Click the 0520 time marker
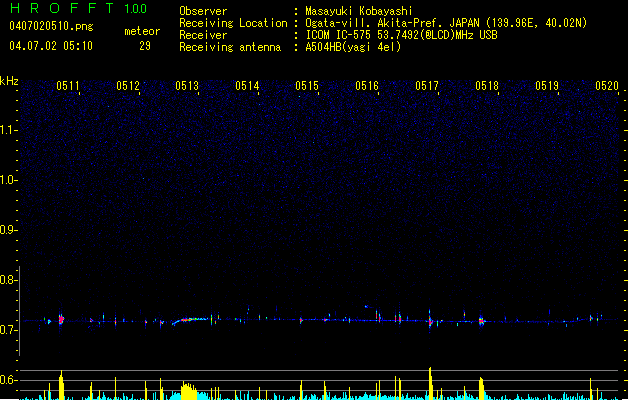The width and height of the screenshot is (629, 400). [x=607, y=86]
